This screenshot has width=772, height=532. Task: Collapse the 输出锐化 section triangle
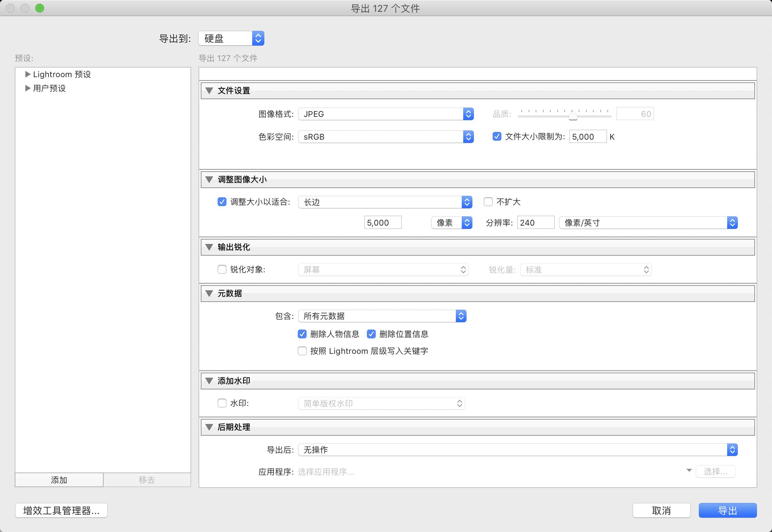209,247
